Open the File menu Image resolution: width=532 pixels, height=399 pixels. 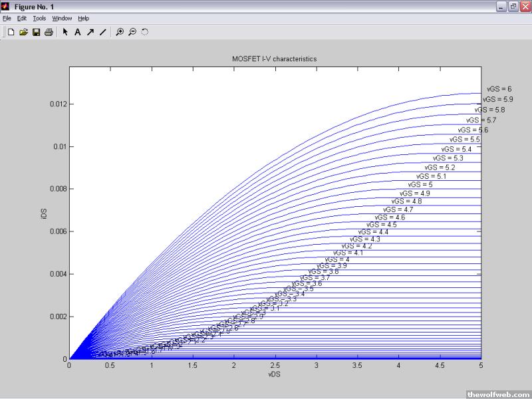(7, 18)
